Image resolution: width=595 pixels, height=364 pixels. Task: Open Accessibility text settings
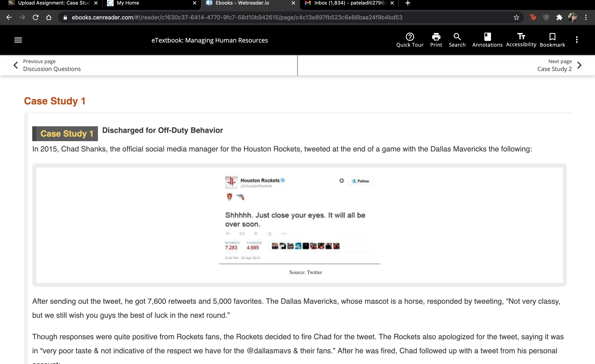[x=521, y=40]
